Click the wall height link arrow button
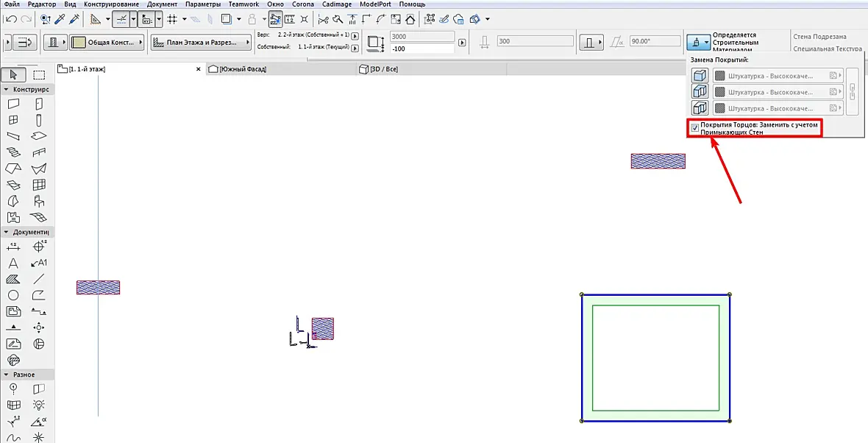The image size is (868, 443). click(462, 43)
